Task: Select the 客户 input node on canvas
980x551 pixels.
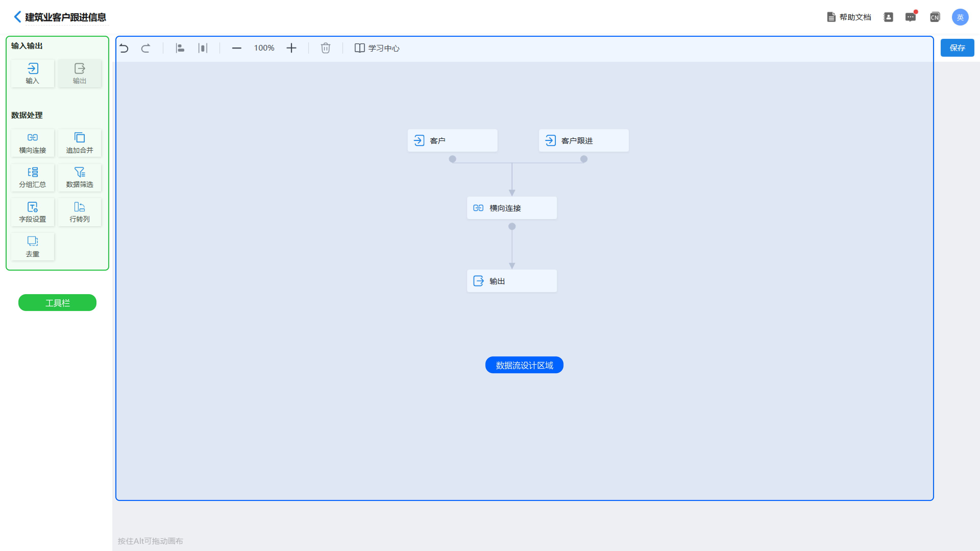Action: 452,140
